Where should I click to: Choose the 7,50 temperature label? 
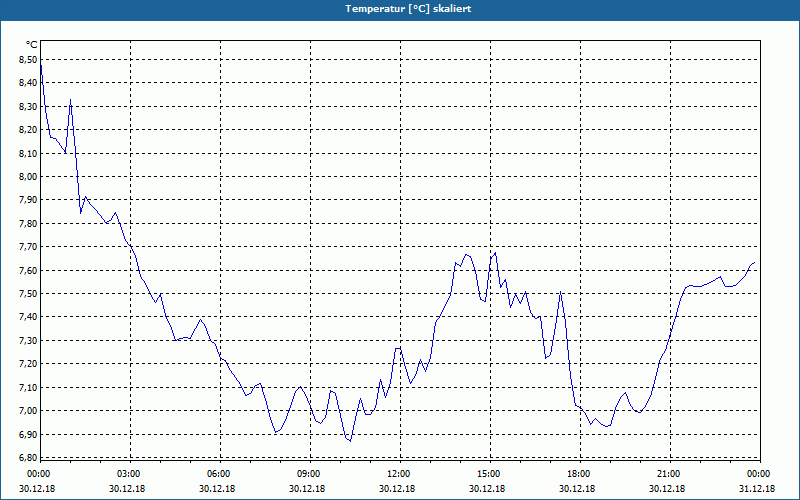(28, 294)
